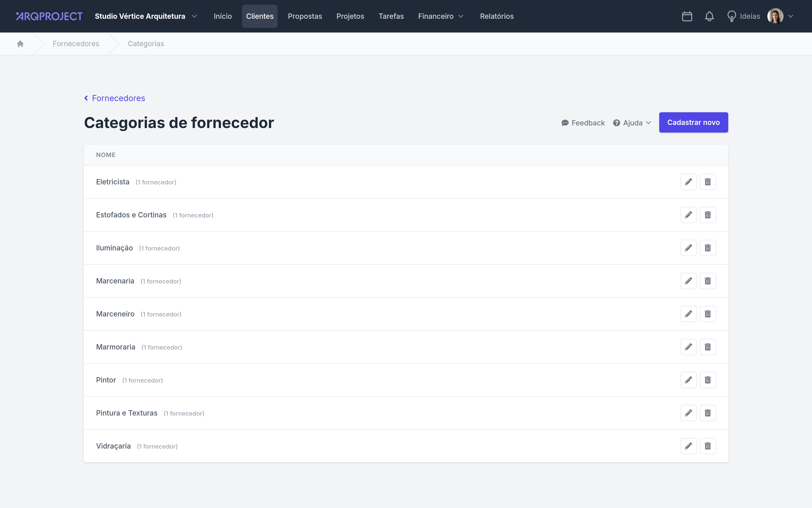Open the Clientes tab
812x508 pixels.
point(260,16)
